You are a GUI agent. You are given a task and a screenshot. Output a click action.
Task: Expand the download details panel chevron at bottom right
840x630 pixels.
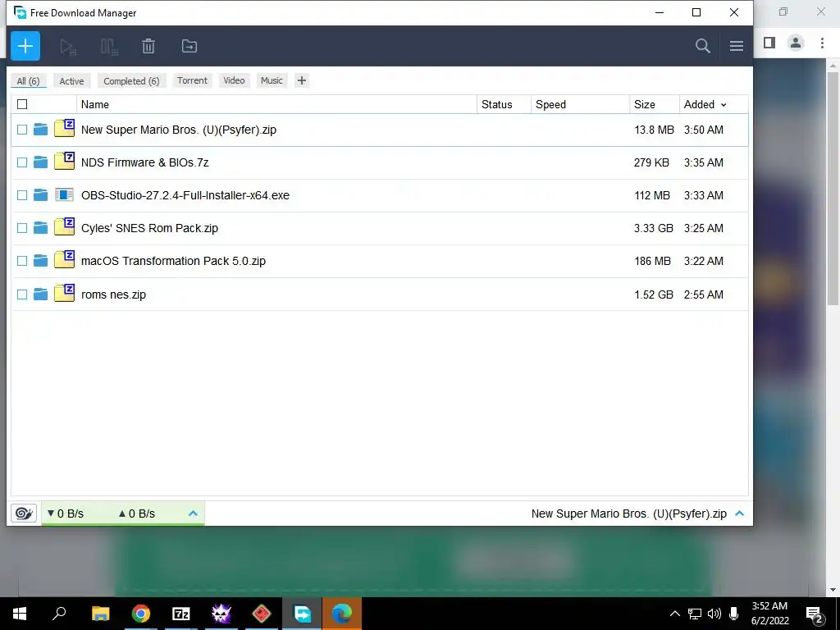click(740, 514)
